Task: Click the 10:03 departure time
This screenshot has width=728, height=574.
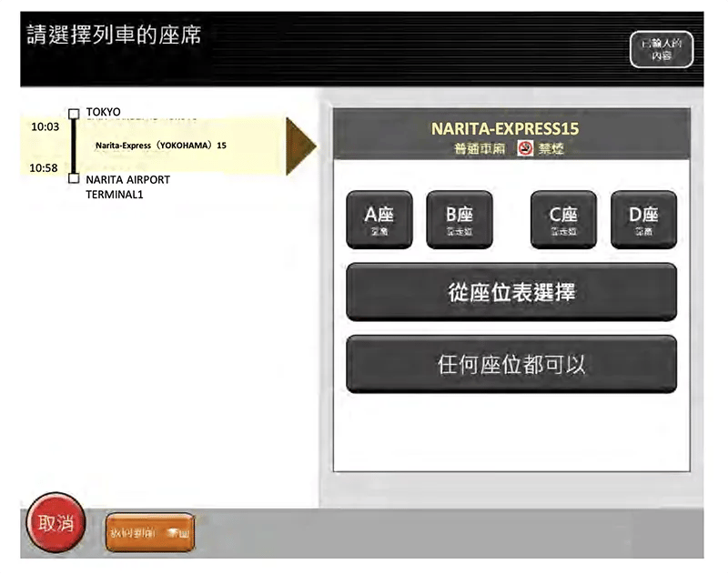Action: point(45,126)
